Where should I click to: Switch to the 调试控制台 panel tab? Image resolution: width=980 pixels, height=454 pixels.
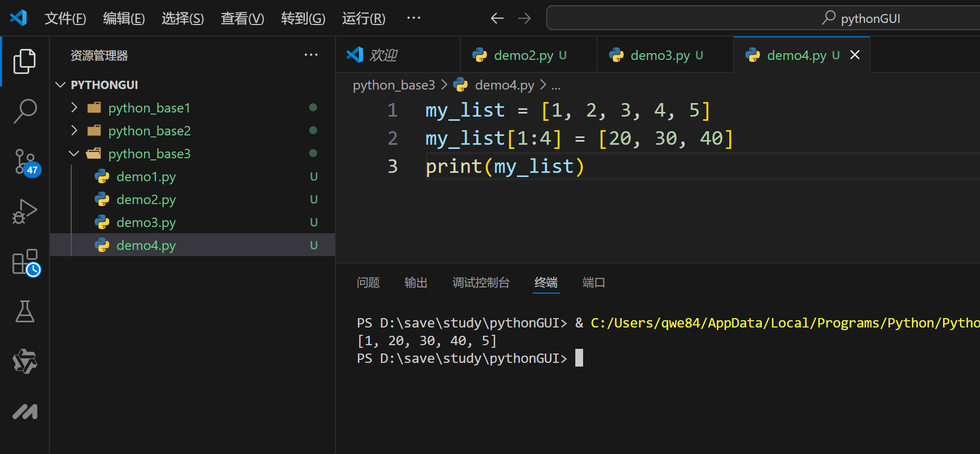point(481,283)
